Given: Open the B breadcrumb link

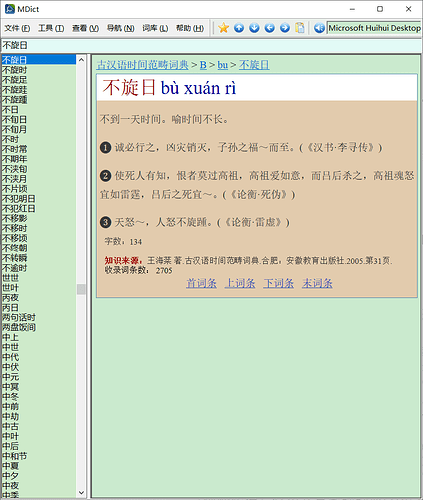Looking at the screenshot, I should pos(203,65).
